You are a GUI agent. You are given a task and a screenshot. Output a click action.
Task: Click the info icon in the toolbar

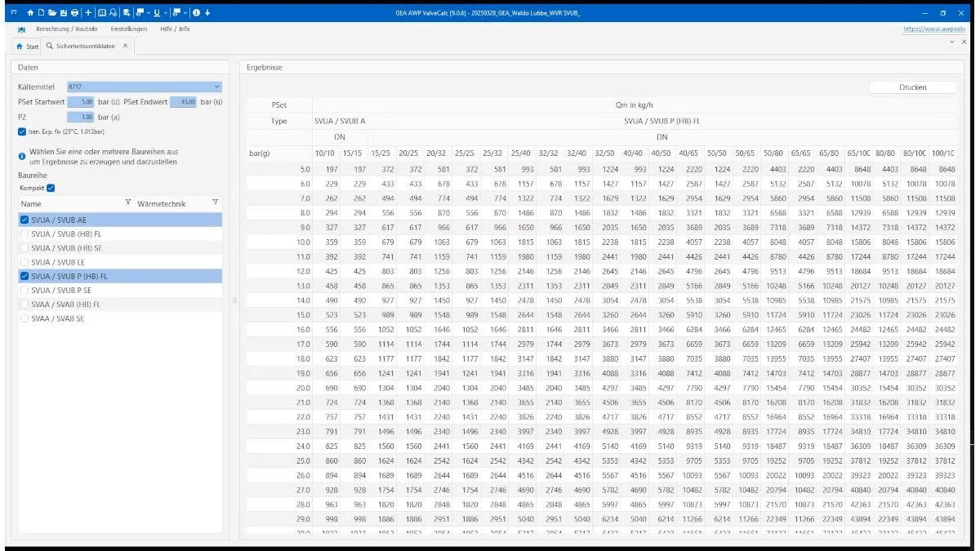tap(197, 12)
